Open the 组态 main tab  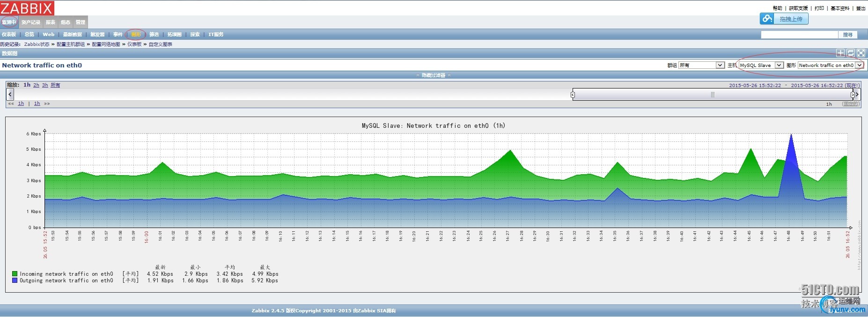point(66,22)
